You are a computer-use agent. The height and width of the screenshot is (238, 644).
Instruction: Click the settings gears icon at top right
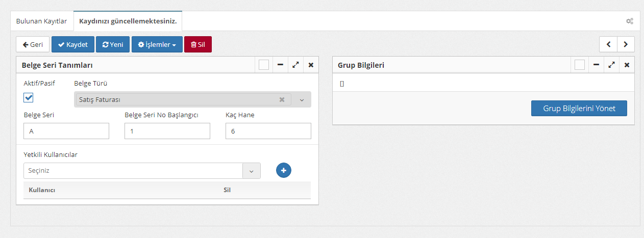[x=630, y=21]
